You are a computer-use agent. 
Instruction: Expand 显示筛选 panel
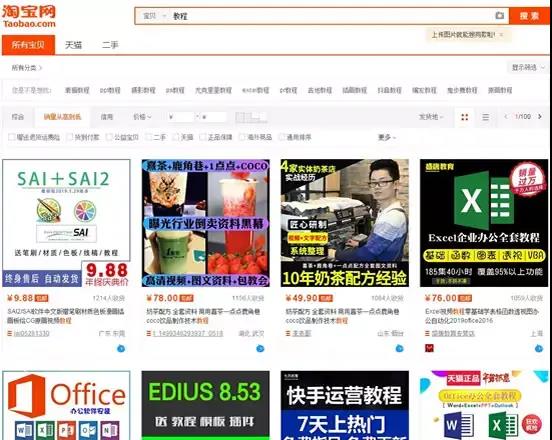[528, 67]
